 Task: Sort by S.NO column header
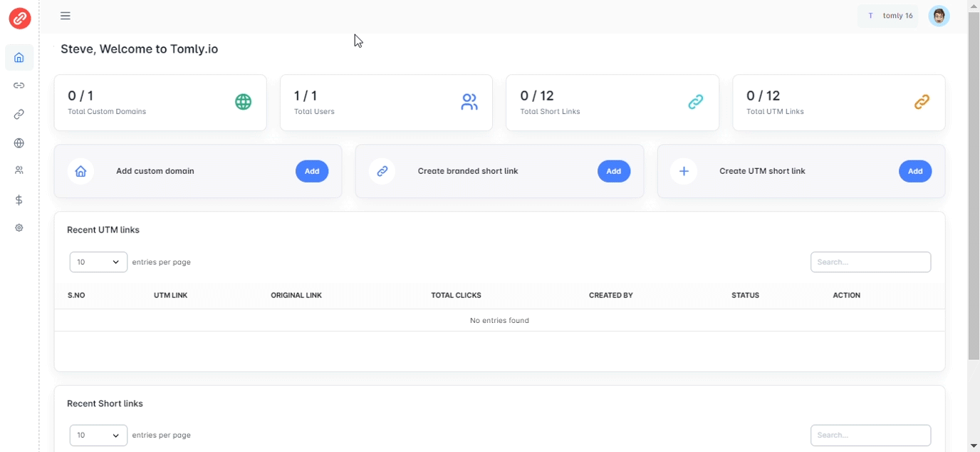(x=76, y=295)
